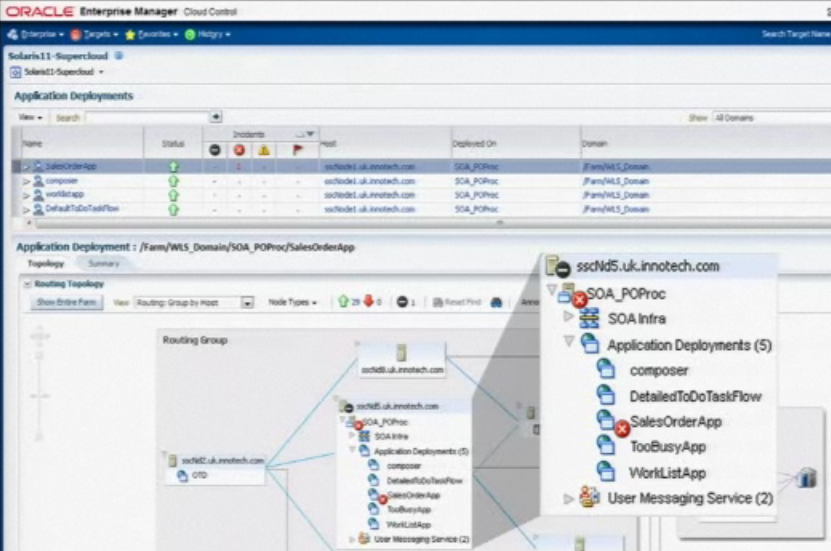Image resolution: width=831 pixels, height=551 pixels.
Task: Expand the DefaultToDoTaskFlow table row
Action: (26, 209)
